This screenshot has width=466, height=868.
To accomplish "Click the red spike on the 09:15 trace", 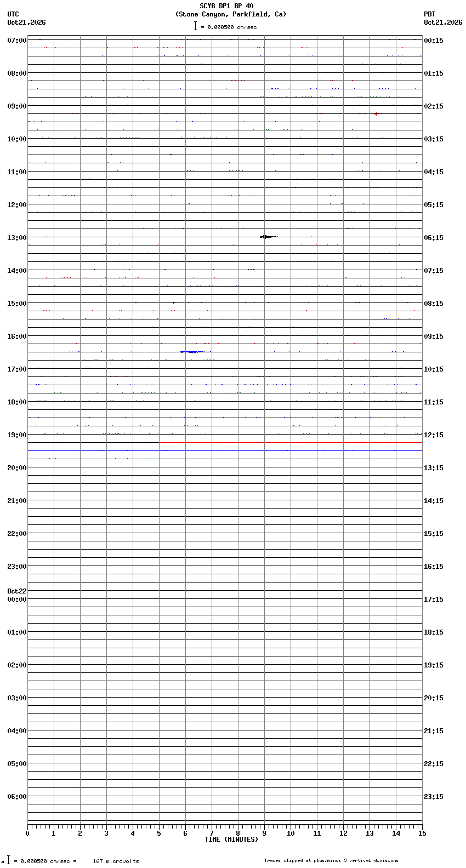I will click(377, 113).
